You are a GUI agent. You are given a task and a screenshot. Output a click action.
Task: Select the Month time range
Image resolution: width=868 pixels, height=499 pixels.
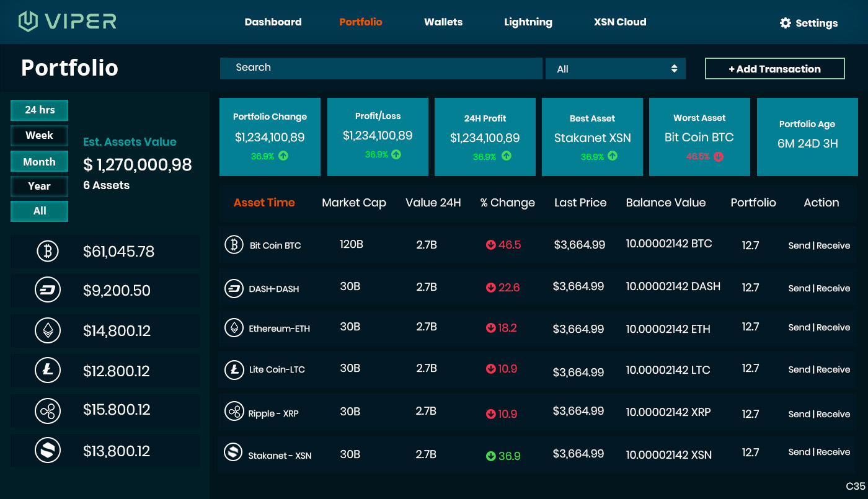[x=39, y=162]
